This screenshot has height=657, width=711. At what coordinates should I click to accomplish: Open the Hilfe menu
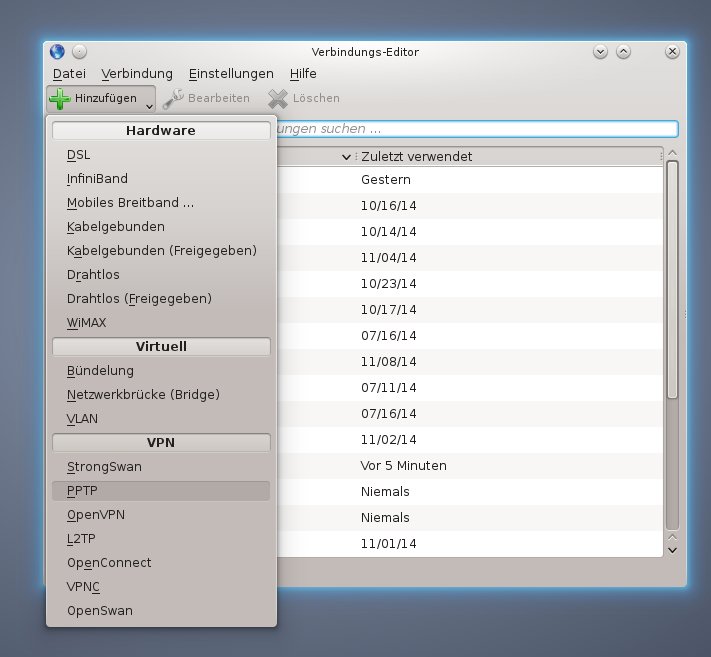point(303,74)
